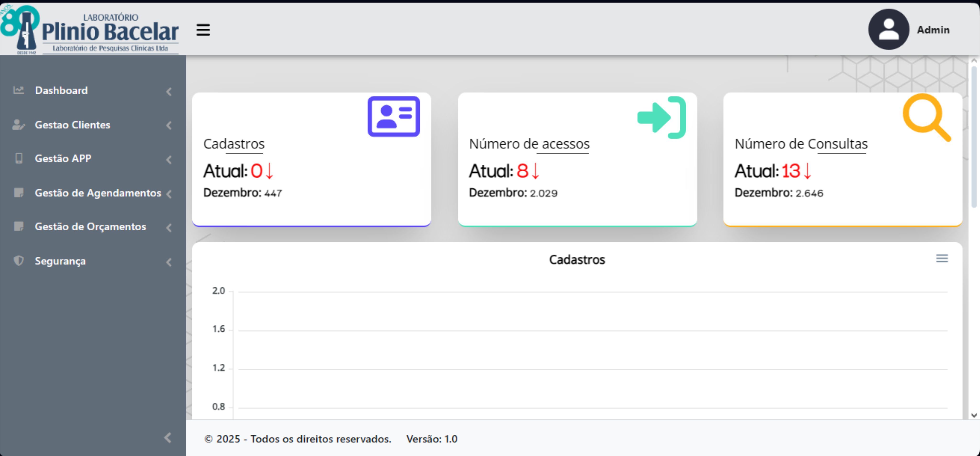980x456 pixels.
Task: Click the Versão: 1.0 footer text
Action: tap(432, 439)
